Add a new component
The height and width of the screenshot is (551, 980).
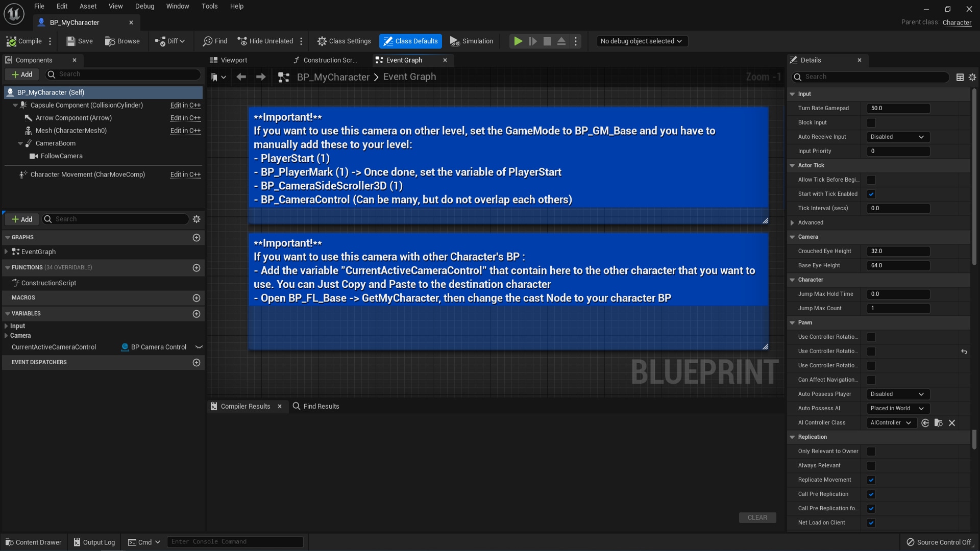coord(22,74)
